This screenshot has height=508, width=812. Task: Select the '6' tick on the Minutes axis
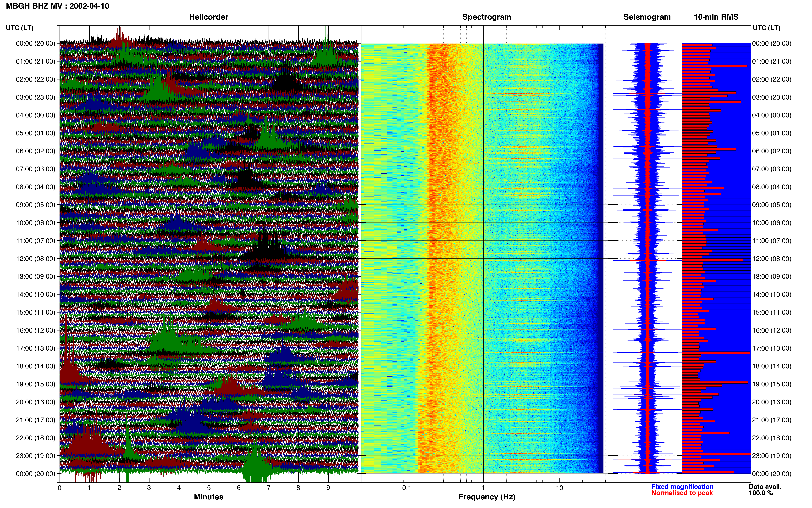click(239, 488)
